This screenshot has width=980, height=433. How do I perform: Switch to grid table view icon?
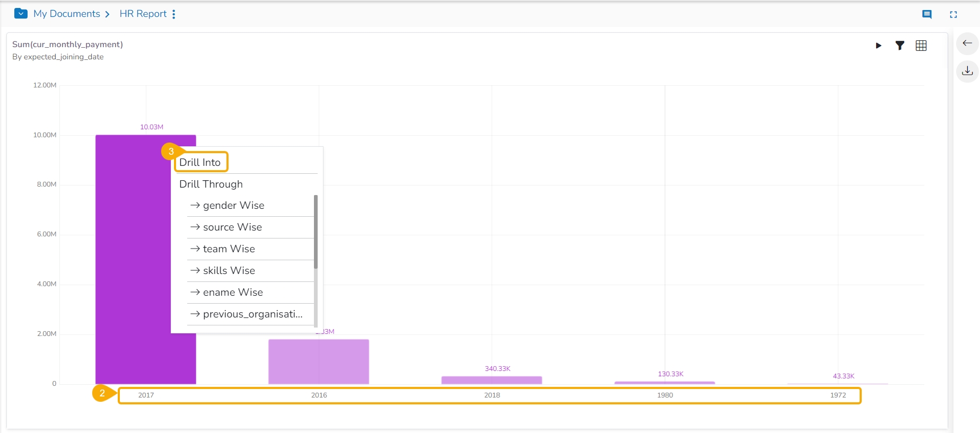pyautogui.click(x=921, y=46)
